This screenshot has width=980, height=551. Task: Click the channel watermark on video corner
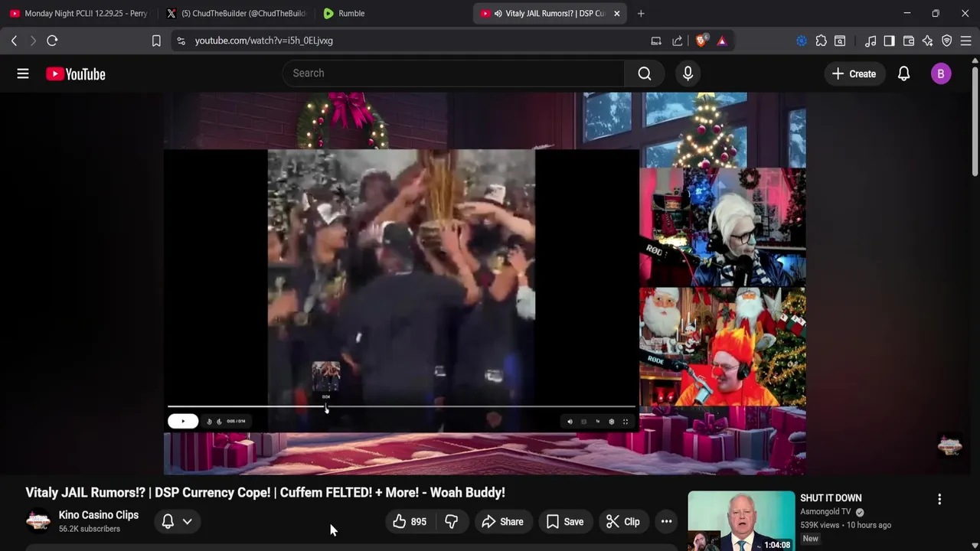(949, 445)
